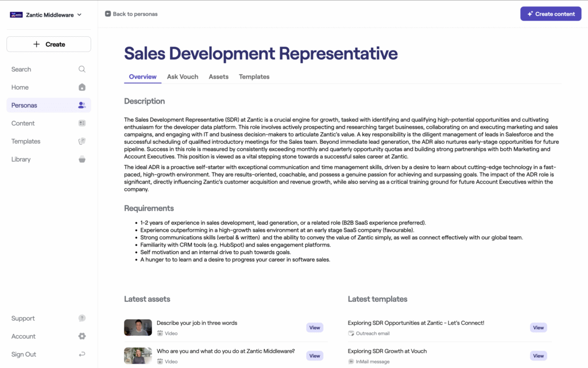Click Sign Out in sidebar
The image size is (588, 368).
pyautogui.click(x=49, y=354)
